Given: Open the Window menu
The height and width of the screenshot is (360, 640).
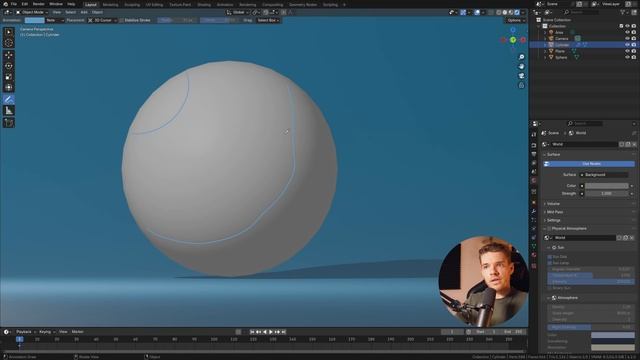Looking at the screenshot, I should (x=56, y=4).
